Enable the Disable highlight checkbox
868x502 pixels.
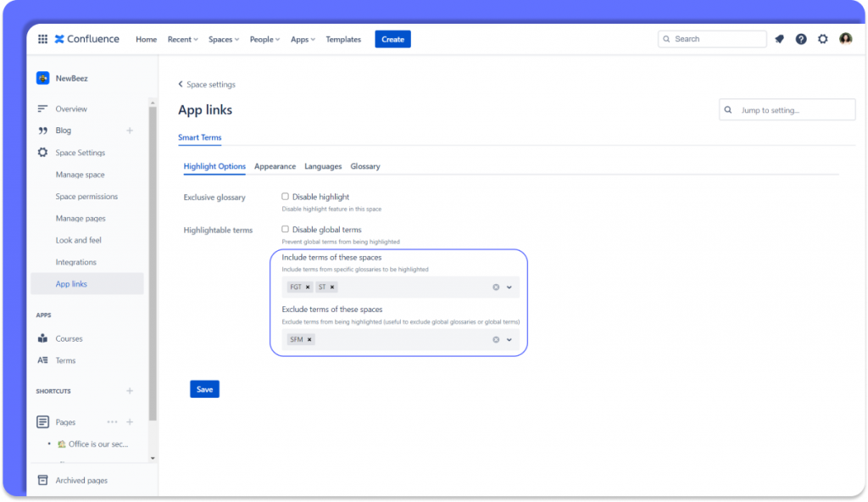tap(286, 196)
